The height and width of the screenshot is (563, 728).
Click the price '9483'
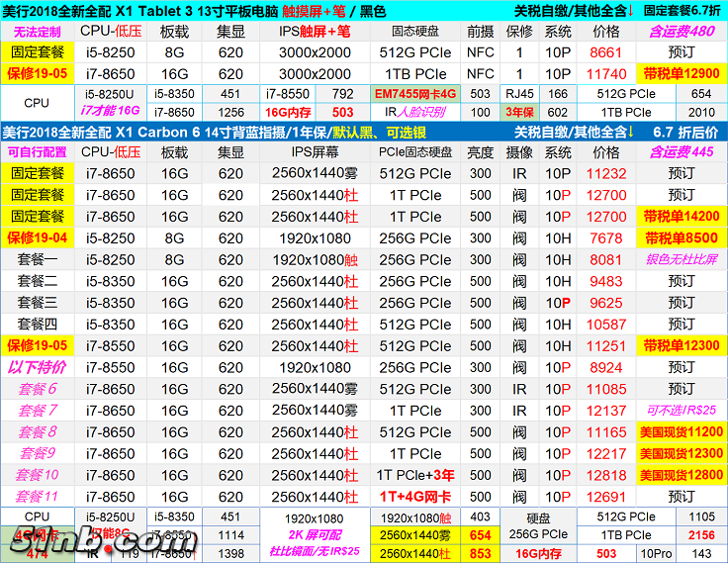tap(606, 281)
